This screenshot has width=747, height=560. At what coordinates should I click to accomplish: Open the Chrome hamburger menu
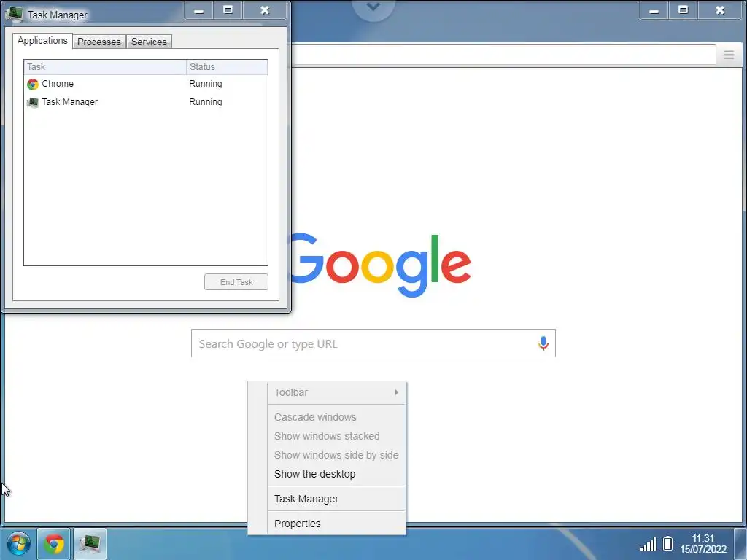point(729,55)
